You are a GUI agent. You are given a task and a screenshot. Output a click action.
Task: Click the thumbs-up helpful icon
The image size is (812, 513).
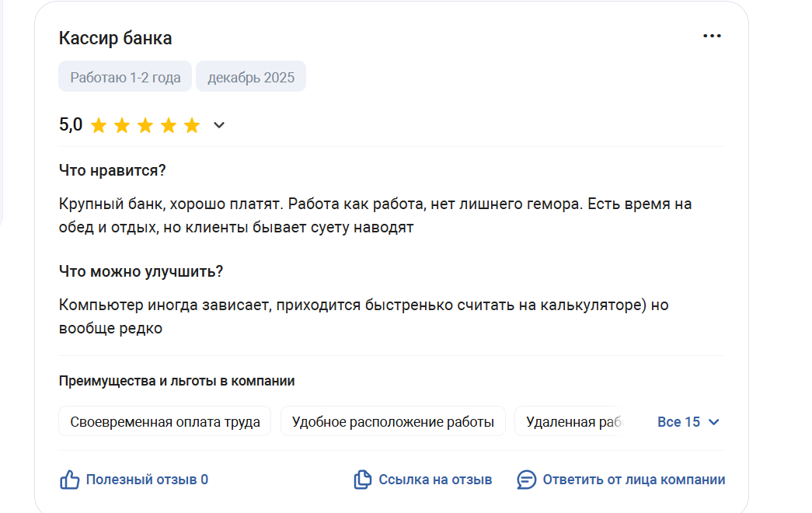(70, 480)
